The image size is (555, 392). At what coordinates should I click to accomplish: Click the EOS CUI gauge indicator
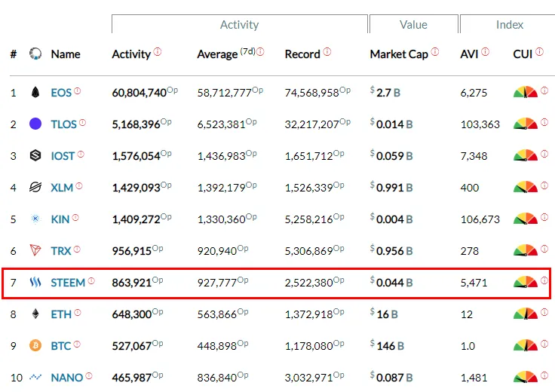click(525, 92)
